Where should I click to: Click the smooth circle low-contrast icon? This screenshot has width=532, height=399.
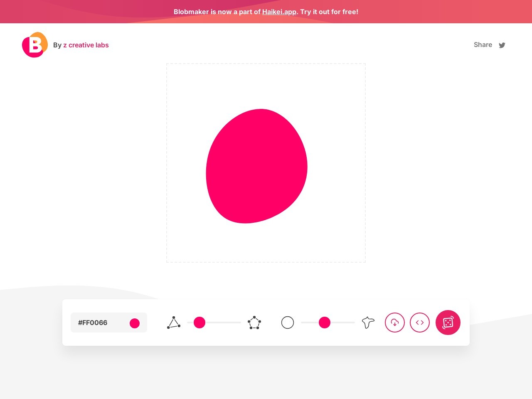[288, 323]
